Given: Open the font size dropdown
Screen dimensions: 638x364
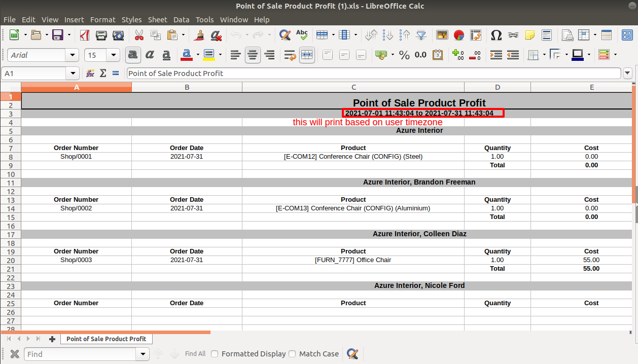Looking at the screenshot, I should pyautogui.click(x=114, y=55).
